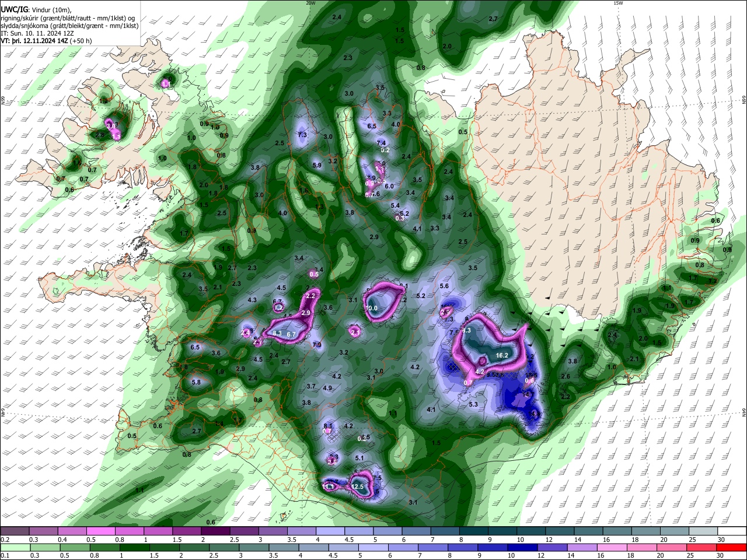Viewport: 747px width, 560px height.
Task: Select the 5.9 value on the map
Action: click(317, 165)
